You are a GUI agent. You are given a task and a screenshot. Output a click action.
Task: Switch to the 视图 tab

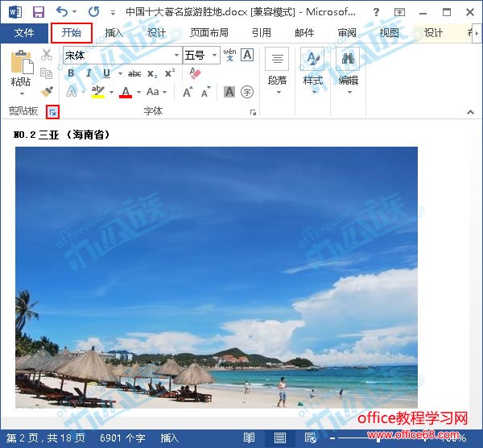(x=389, y=33)
